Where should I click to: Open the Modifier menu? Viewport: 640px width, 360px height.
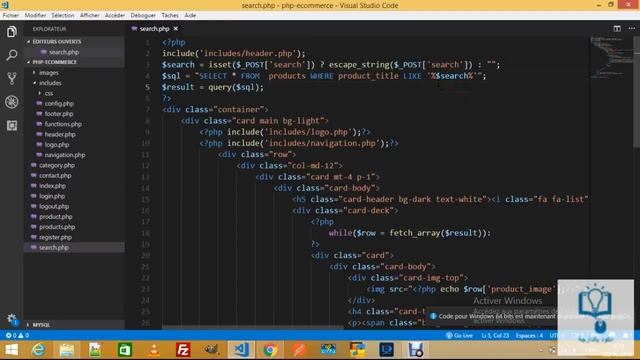35,15
